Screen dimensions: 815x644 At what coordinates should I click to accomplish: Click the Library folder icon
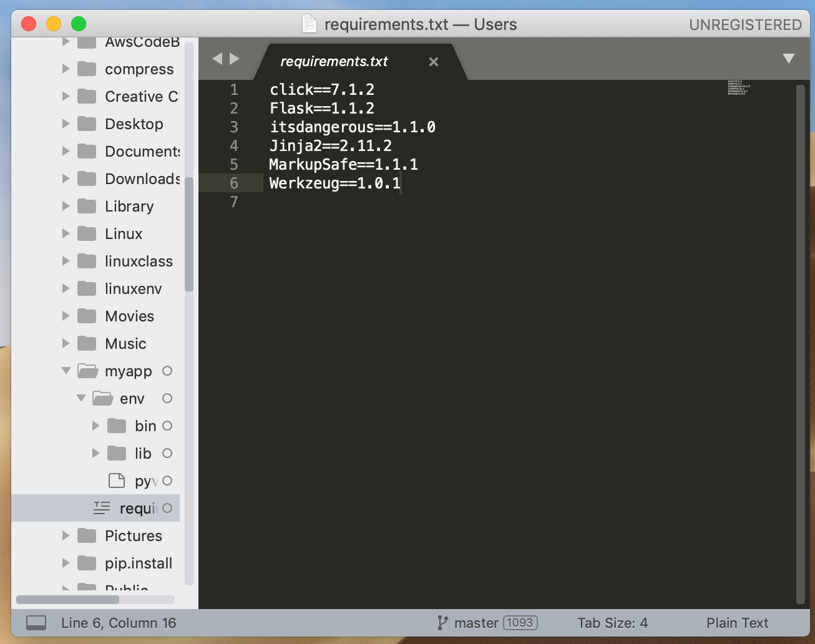pyautogui.click(x=87, y=206)
